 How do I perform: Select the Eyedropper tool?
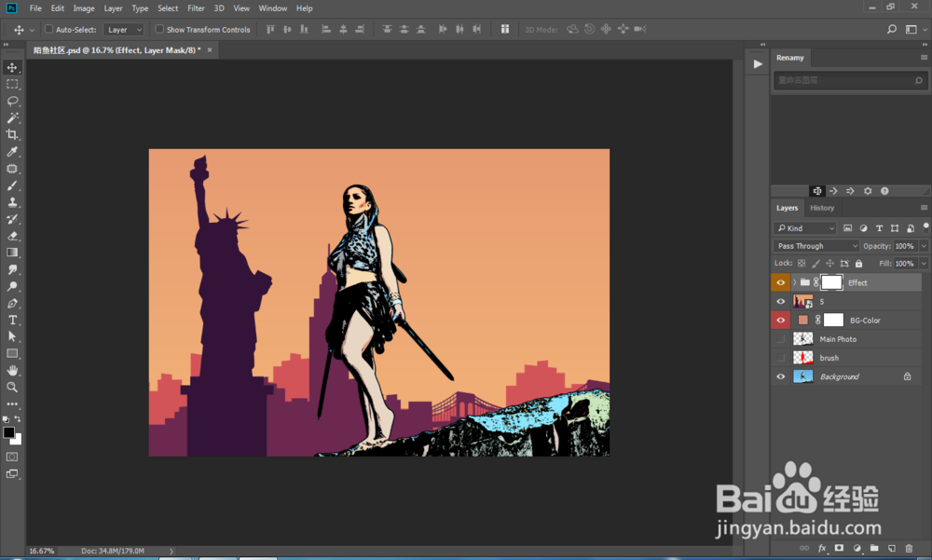(x=12, y=152)
